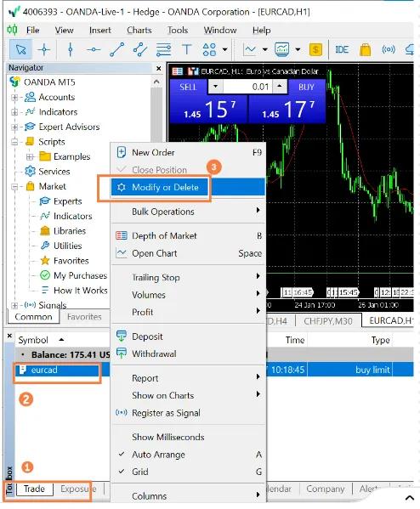Click the SELL button on chart
420x509 pixels.
pyautogui.click(x=188, y=87)
